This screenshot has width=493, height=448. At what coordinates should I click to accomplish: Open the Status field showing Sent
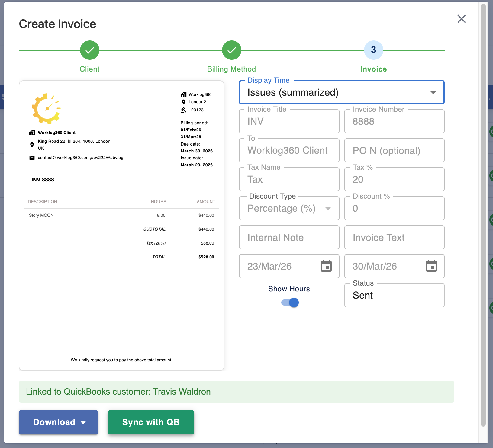coord(394,295)
